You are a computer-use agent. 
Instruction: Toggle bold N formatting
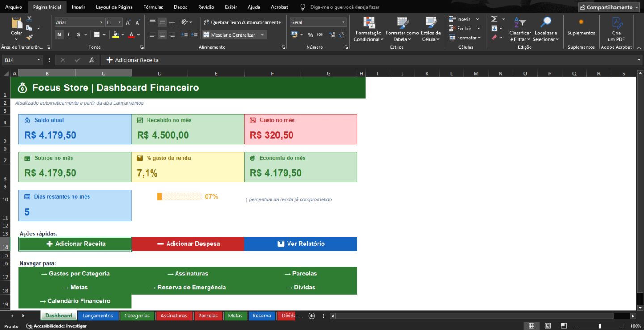coord(59,34)
